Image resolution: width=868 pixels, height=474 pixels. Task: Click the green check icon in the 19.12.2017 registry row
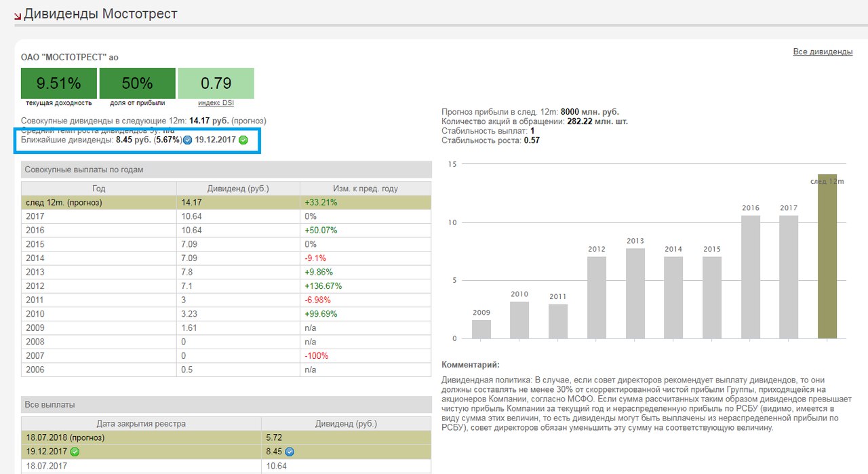coord(75,452)
